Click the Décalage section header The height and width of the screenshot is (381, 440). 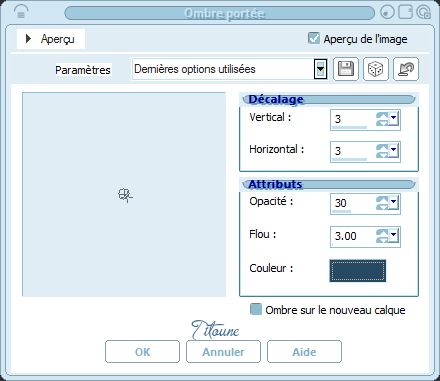tap(329, 99)
